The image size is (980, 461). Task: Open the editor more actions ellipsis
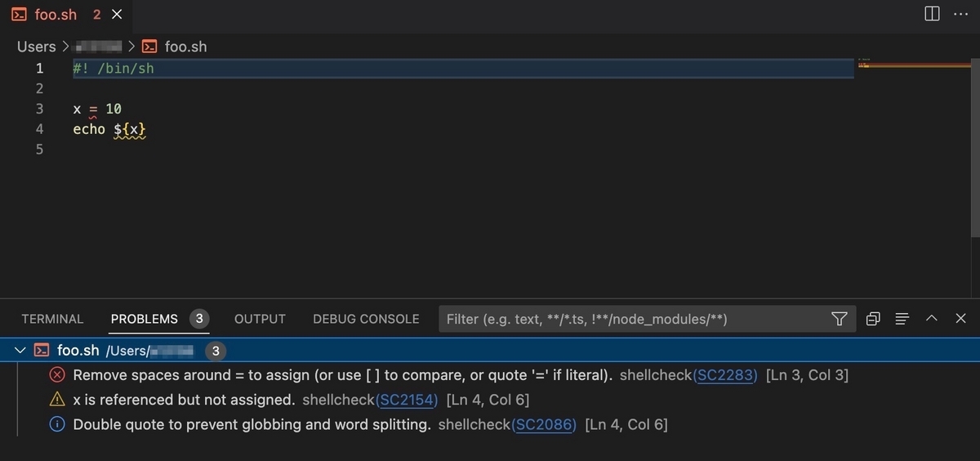tap(960, 14)
